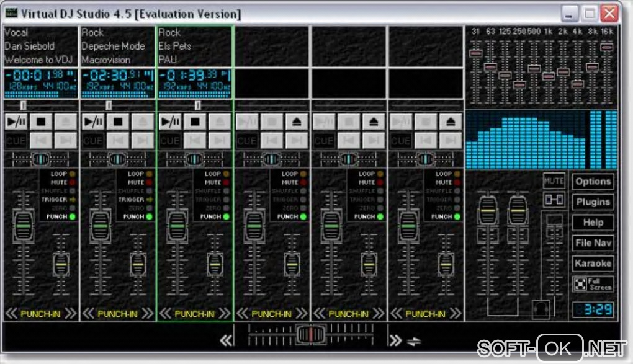Click the Dan Siebold track position slider
Screen dimensions: 633x364
(x=24, y=105)
